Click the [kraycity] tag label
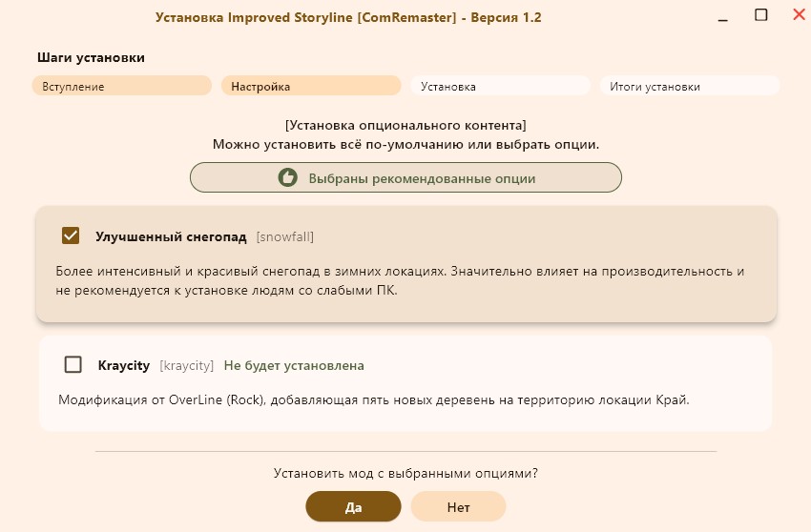811x532 pixels. pyautogui.click(x=186, y=365)
